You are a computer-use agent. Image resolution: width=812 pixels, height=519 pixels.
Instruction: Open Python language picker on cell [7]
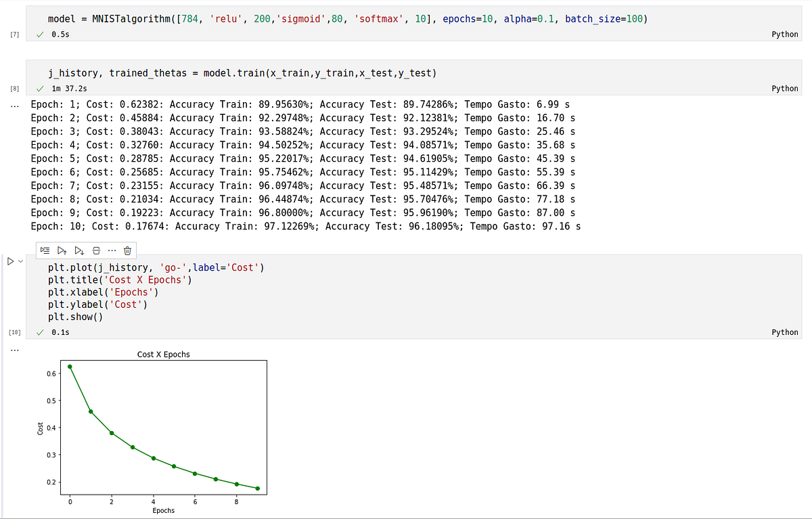click(x=784, y=33)
